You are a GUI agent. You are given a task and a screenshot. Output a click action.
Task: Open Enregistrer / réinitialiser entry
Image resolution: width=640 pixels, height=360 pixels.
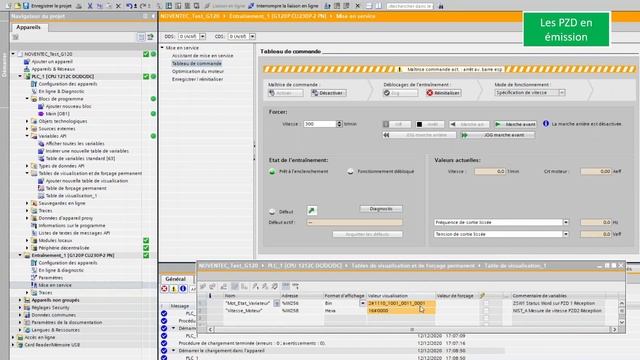pos(198,79)
